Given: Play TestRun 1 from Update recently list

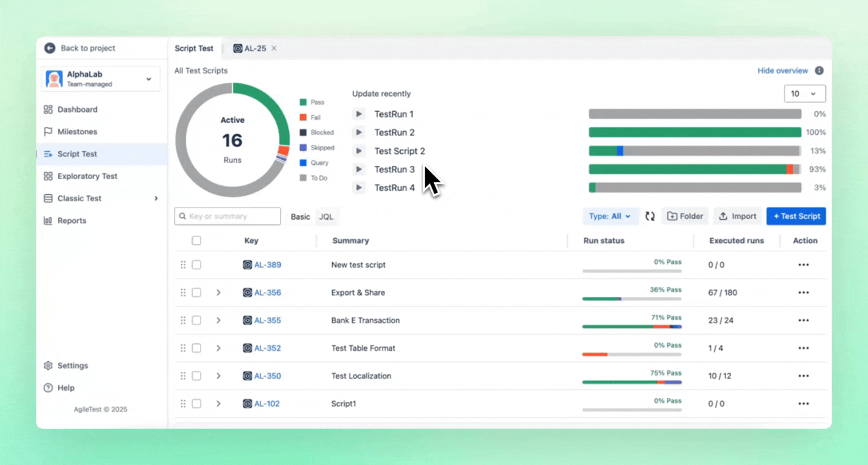Looking at the screenshot, I should coord(359,114).
